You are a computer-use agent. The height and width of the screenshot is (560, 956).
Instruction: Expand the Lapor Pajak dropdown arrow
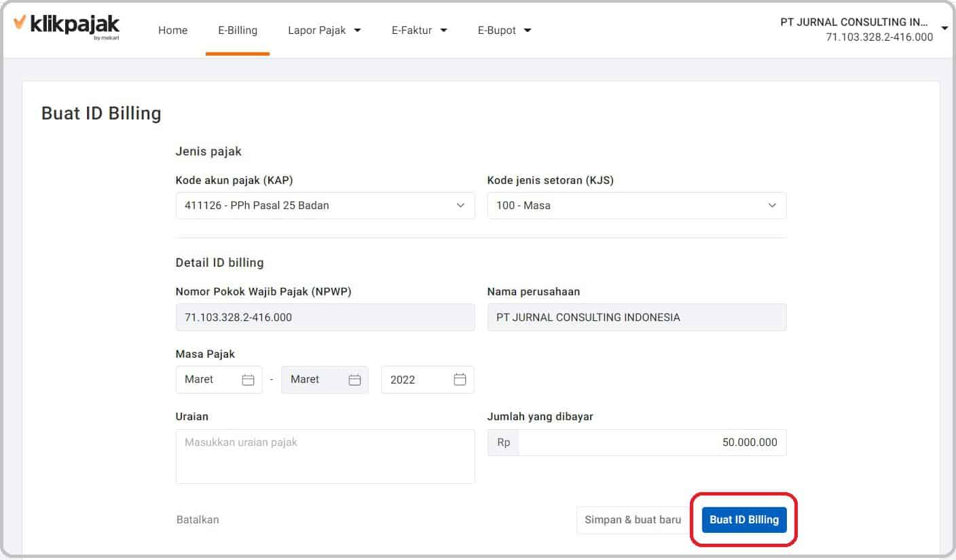click(358, 31)
